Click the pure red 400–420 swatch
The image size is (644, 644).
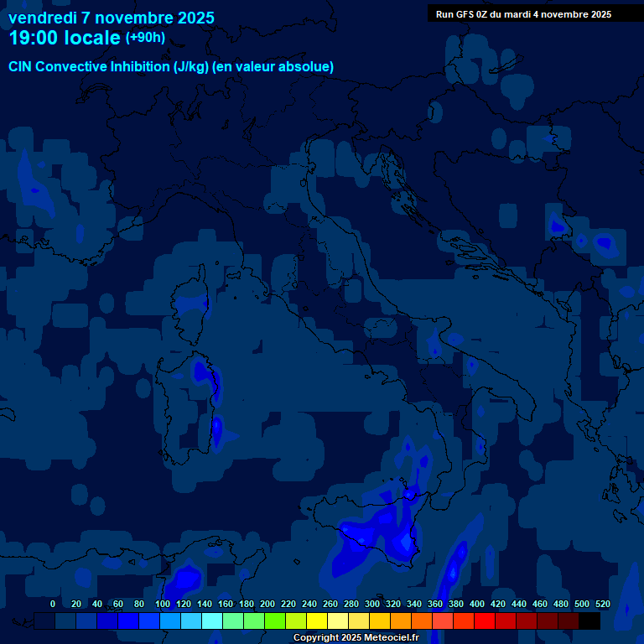(484, 621)
